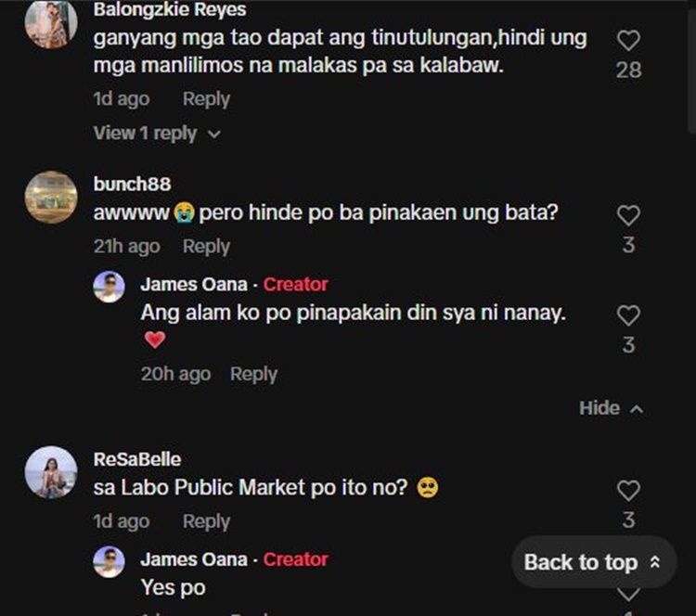Open the bunch88 username link
The width and height of the screenshot is (696, 616).
coord(133,184)
